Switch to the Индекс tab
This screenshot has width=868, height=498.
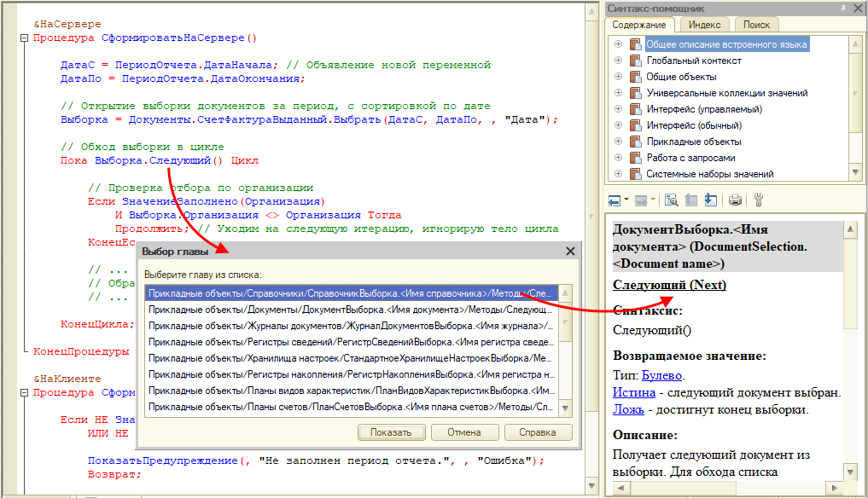coord(705,25)
